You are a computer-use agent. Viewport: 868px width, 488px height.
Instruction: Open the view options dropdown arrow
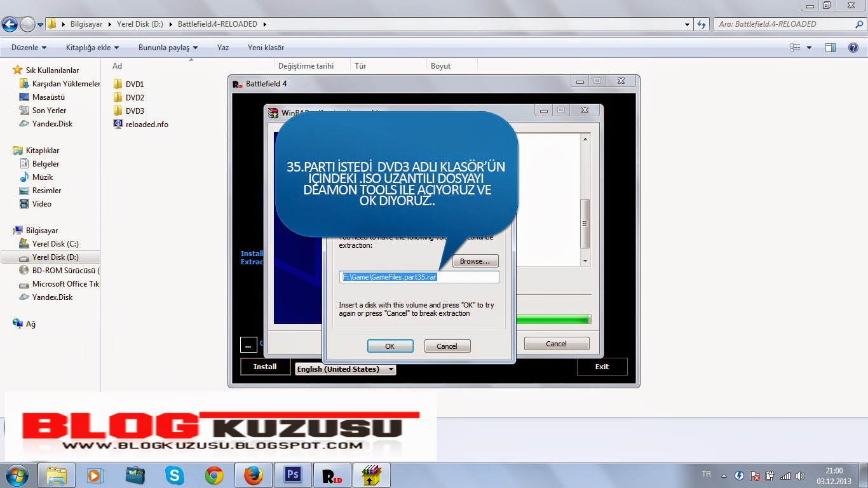tap(809, 48)
